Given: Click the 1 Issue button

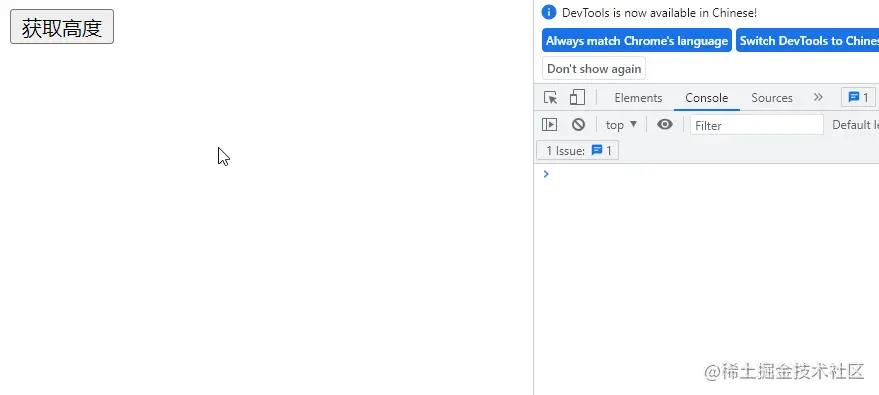Looking at the screenshot, I should pyautogui.click(x=577, y=150).
